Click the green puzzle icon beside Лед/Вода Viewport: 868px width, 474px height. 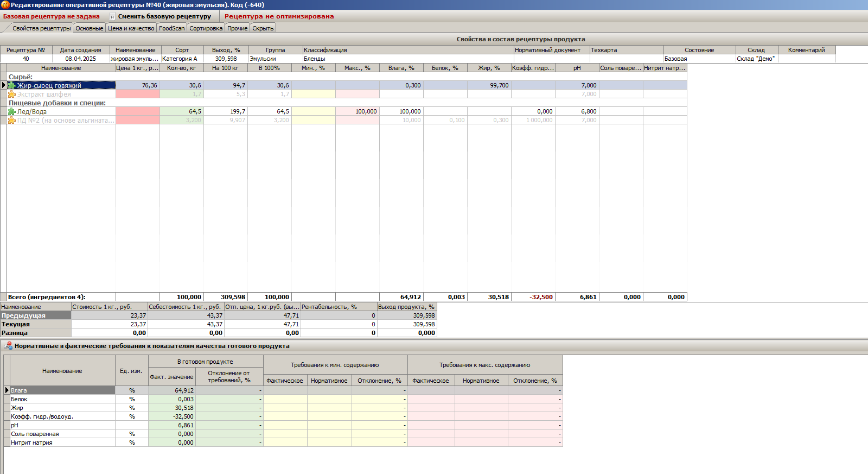12,111
